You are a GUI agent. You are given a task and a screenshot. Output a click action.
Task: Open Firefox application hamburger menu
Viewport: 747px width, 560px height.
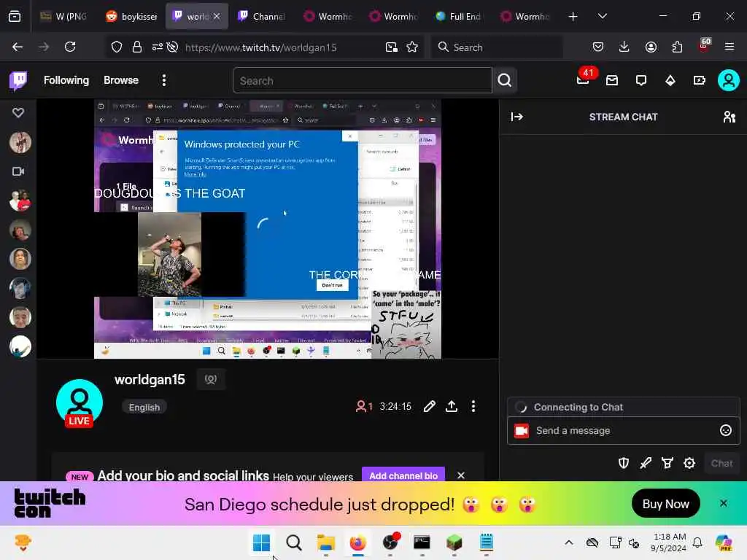tap(729, 47)
